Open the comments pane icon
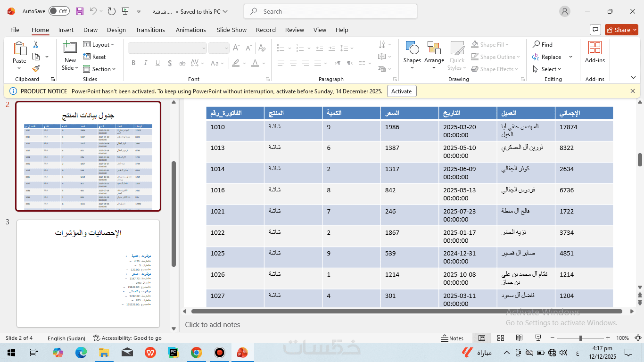The image size is (644, 362). click(595, 30)
